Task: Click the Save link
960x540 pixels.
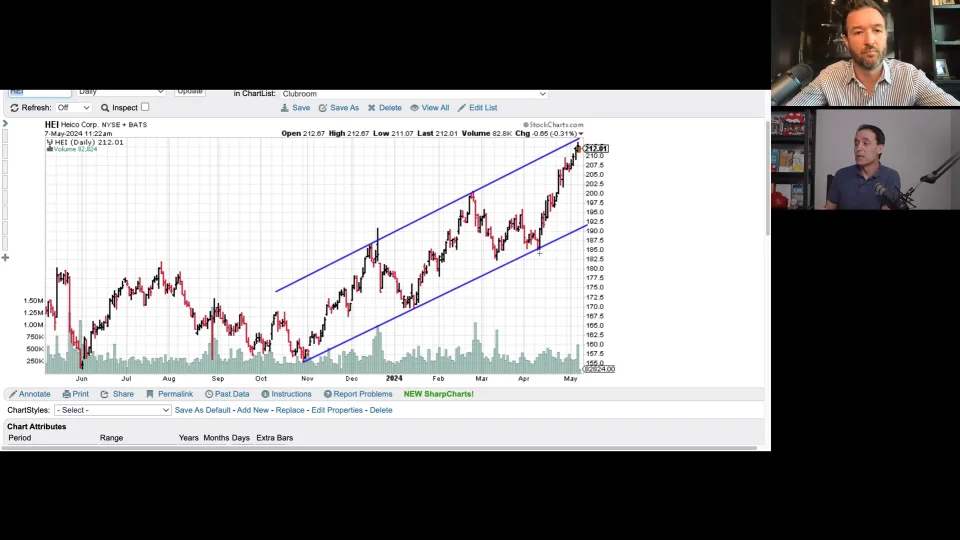Action: point(301,108)
